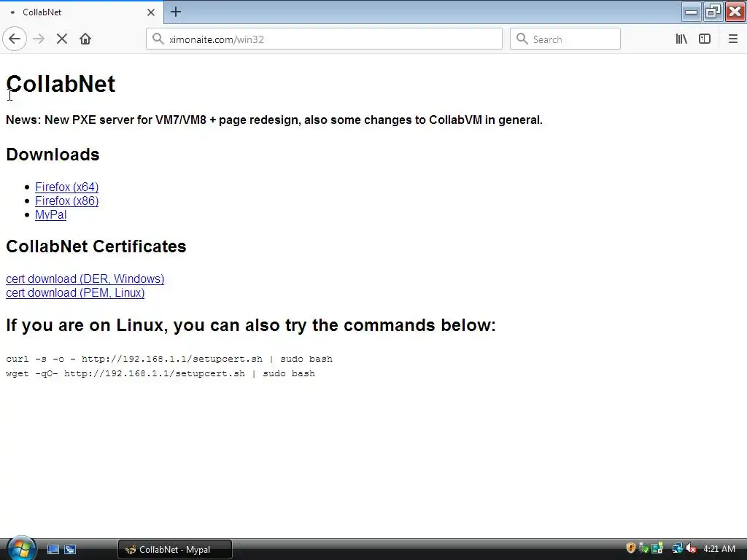Click the network tray icon
Image resolution: width=747 pixels, height=560 pixels.
pos(677,548)
